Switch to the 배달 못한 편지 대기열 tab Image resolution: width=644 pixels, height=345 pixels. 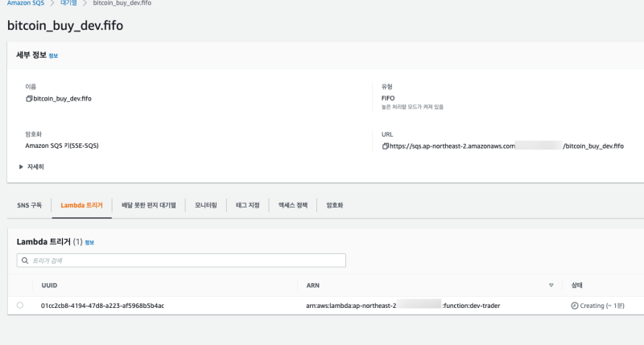(x=148, y=205)
